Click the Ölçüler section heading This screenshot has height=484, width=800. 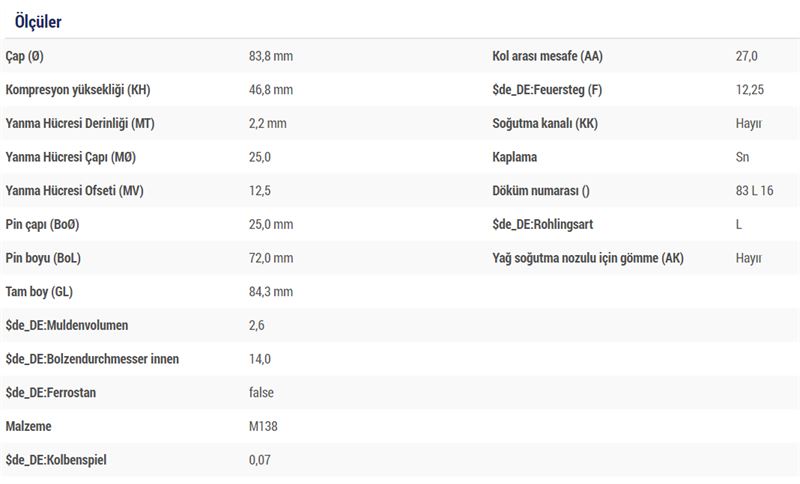click(x=38, y=21)
